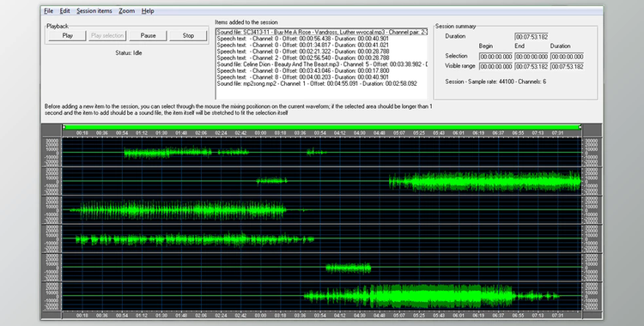This screenshot has width=644, height=326.
Task: Click the sixth channel waveform near its loudest section
Action: tap(425, 296)
